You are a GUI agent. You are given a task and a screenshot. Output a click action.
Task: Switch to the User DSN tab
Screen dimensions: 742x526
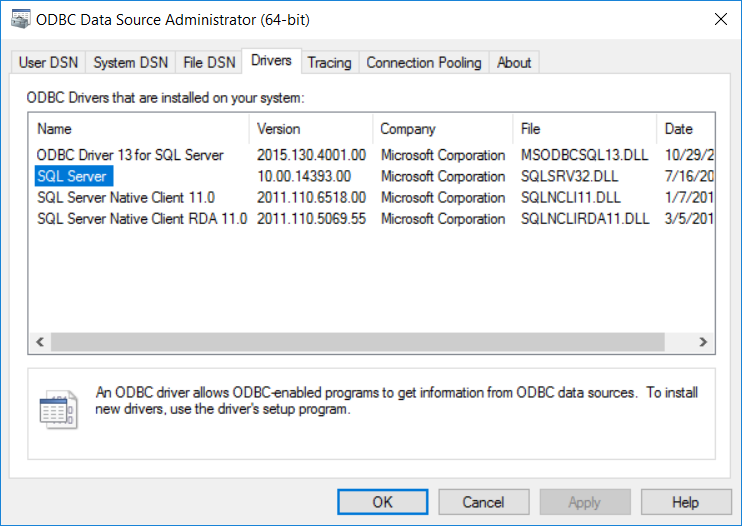(47, 62)
